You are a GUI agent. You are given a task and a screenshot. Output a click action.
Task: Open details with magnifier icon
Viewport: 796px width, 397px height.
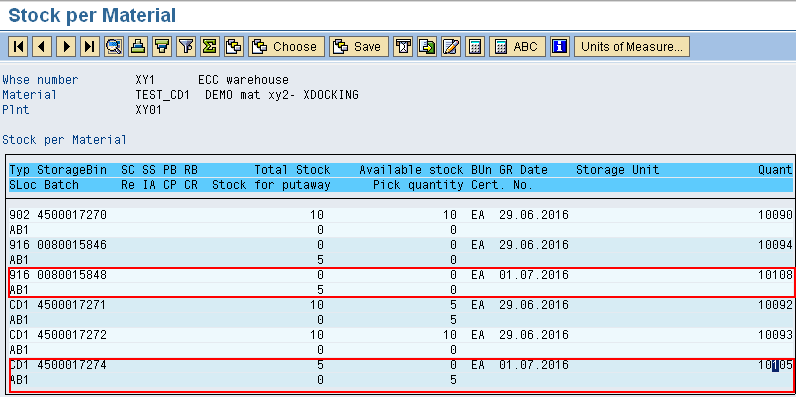pyautogui.click(x=114, y=47)
